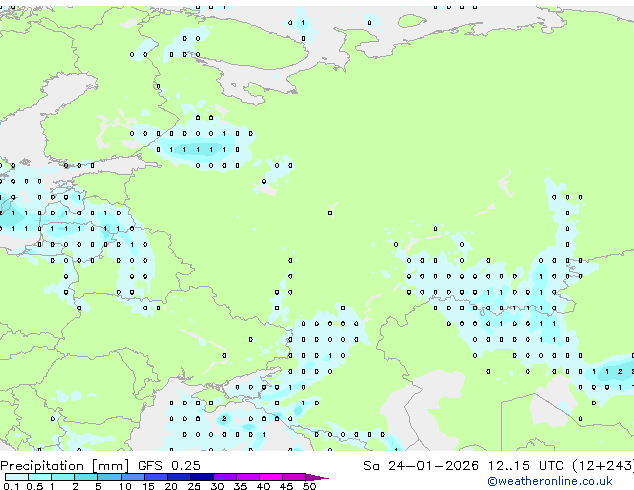Click the '(12+243)' forecast offset text
The height and width of the screenshot is (490, 634).
(603, 466)
